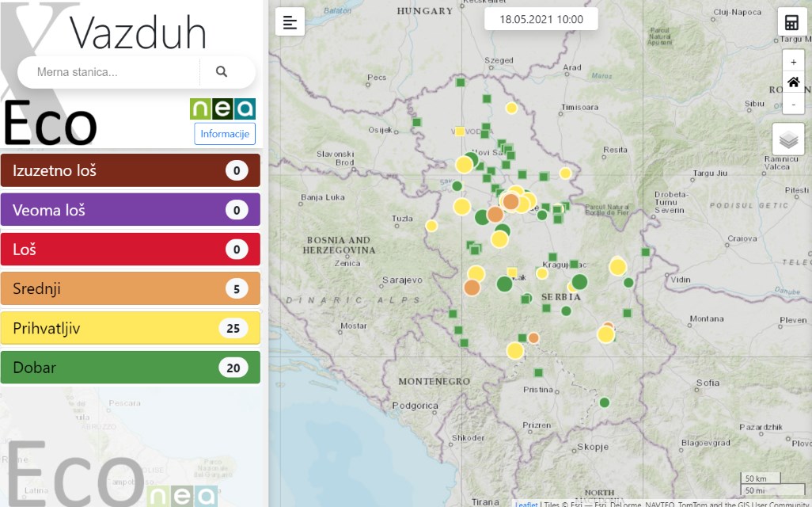The width and height of the screenshot is (812, 507).
Task: Click the date 18.05.2021 10:00 selector
Action: 541,19
